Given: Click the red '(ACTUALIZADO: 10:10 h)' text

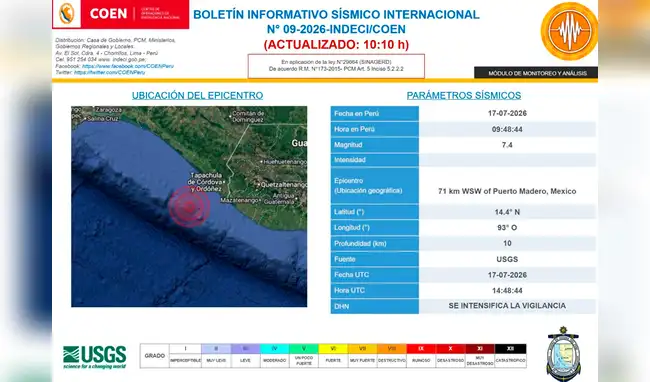Looking at the screenshot, I should [x=336, y=44].
